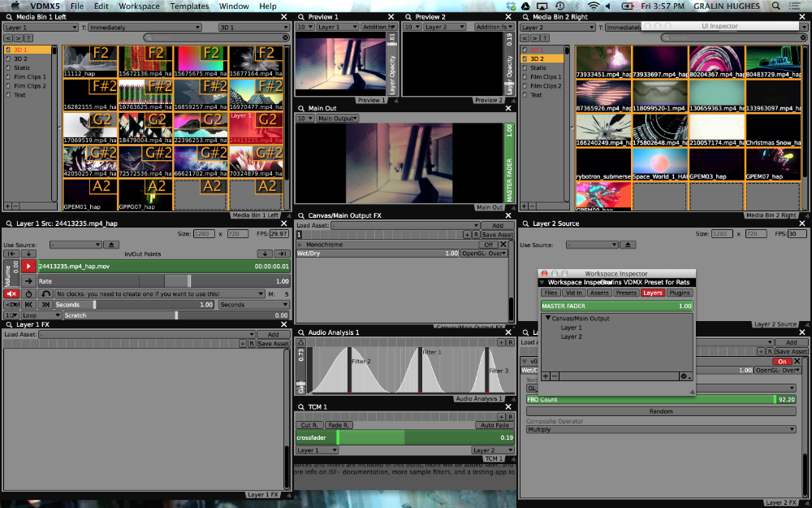Open Layer 1 dropdown in Media Bin 1
Image resolution: width=812 pixels, height=508 pixels.
click(41, 28)
